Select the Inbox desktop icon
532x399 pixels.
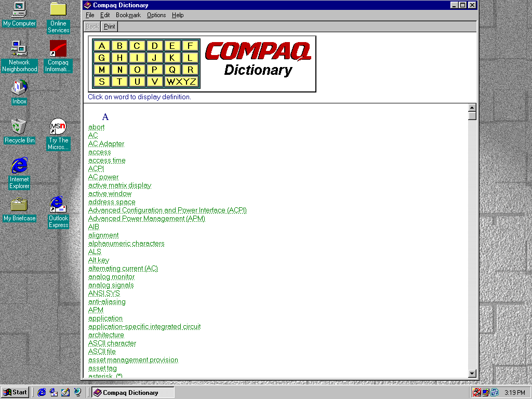pos(19,92)
